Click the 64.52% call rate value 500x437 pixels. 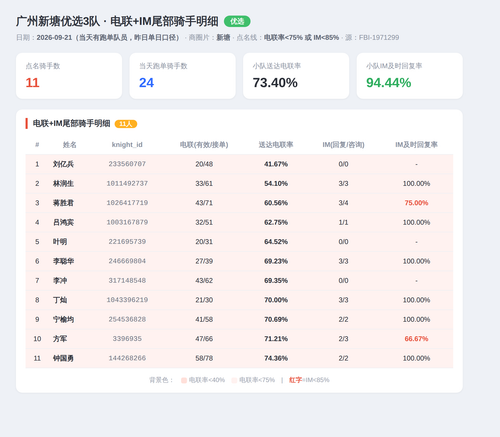click(276, 242)
